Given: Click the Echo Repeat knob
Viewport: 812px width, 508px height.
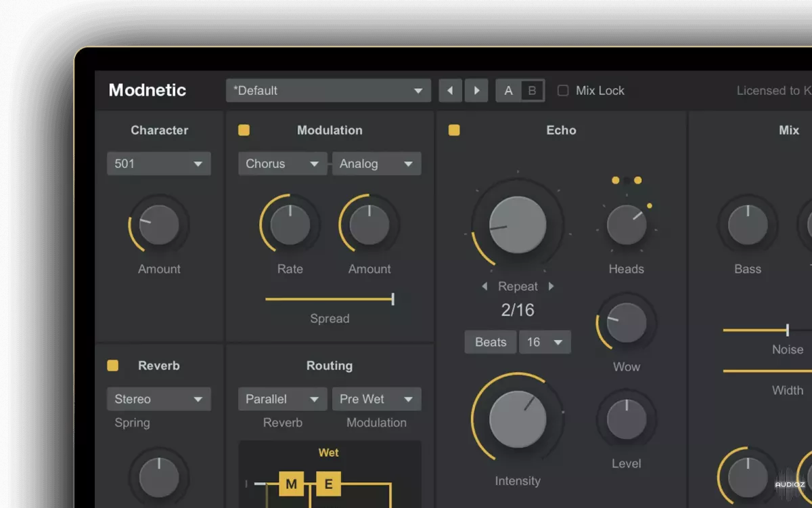Looking at the screenshot, I should (x=518, y=225).
